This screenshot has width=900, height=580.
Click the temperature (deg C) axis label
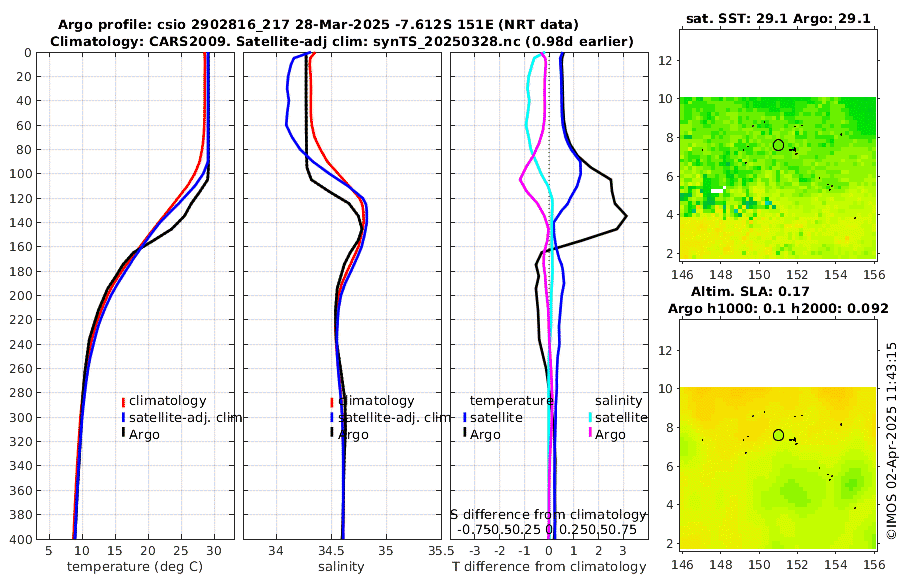[x=135, y=567]
